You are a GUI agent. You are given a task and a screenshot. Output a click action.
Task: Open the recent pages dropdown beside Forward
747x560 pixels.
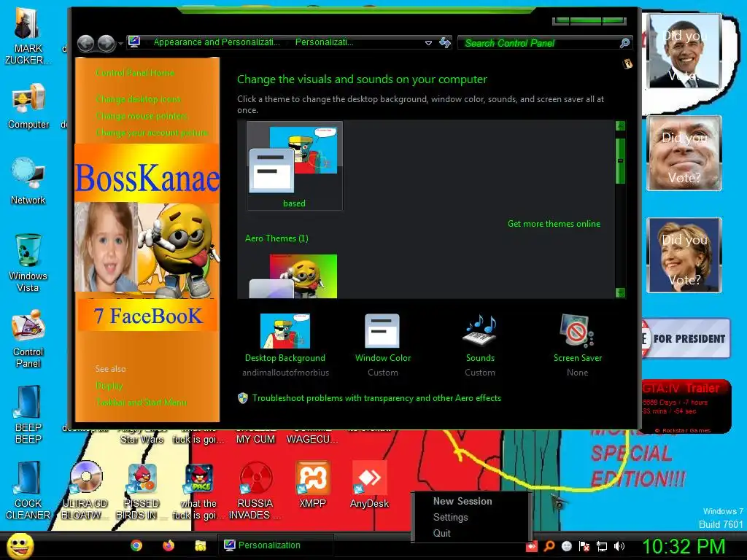click(120, 44)
